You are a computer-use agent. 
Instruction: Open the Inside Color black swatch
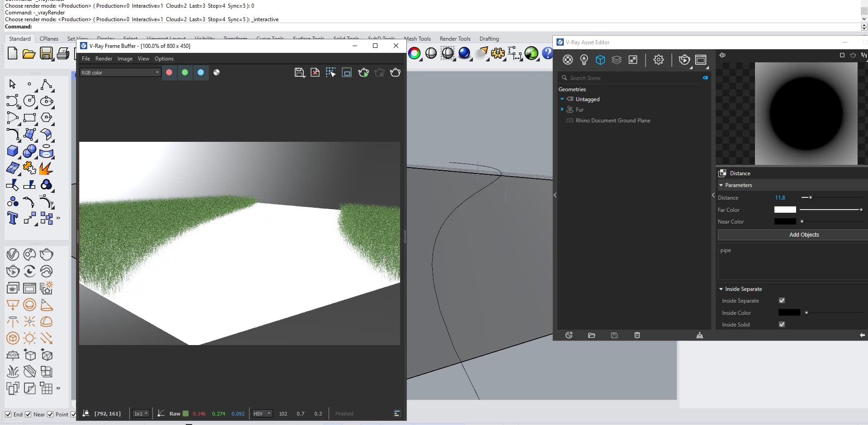pos(789,313)
